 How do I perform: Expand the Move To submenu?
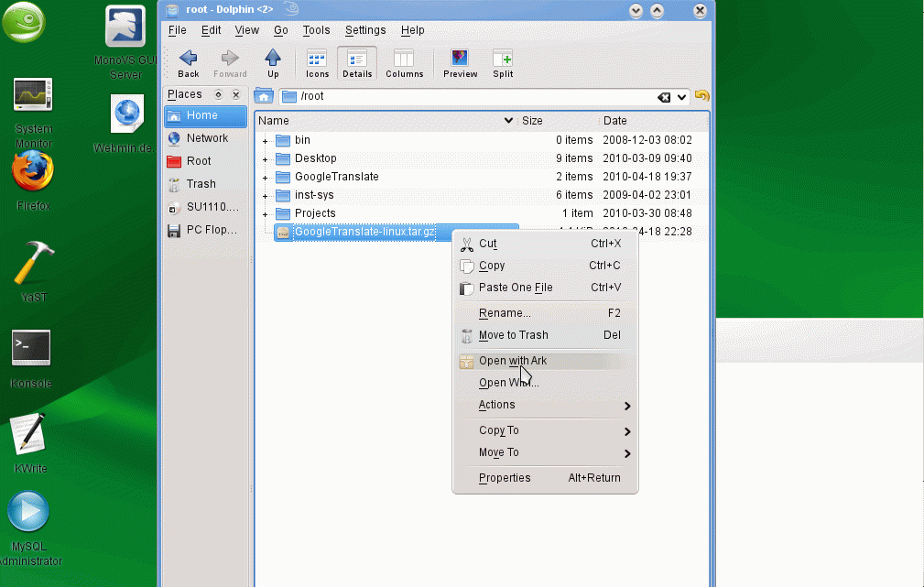545,452
